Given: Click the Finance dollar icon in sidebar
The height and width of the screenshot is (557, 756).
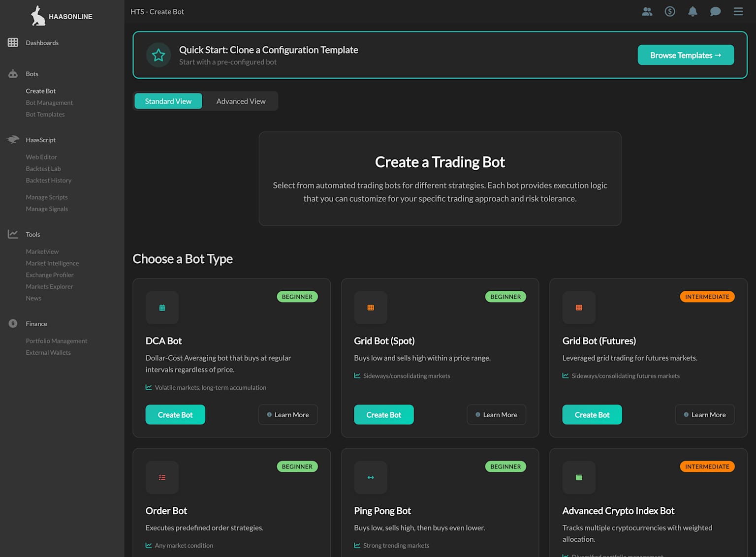Looking at the screenshot, I should point(13,323).
